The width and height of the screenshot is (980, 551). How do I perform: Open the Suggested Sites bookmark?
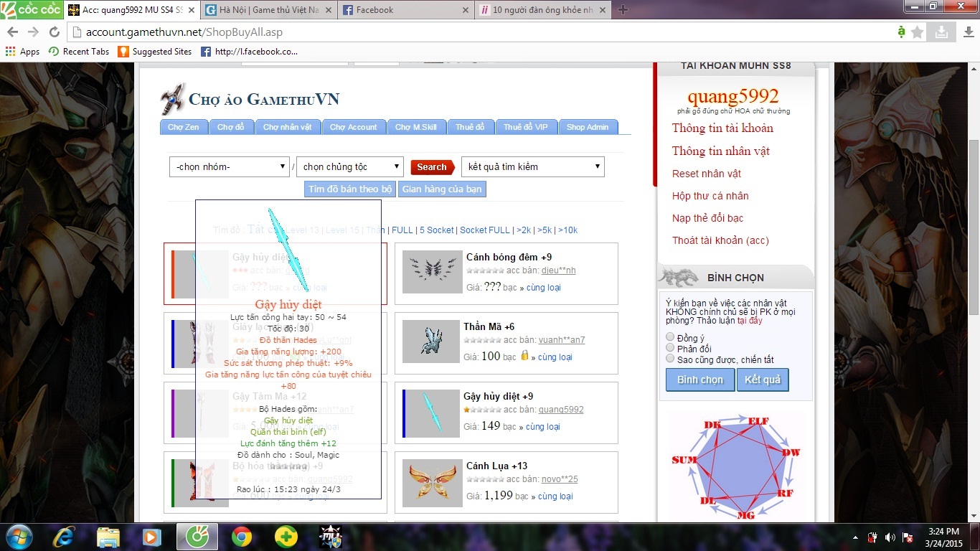tap(155, 52)
